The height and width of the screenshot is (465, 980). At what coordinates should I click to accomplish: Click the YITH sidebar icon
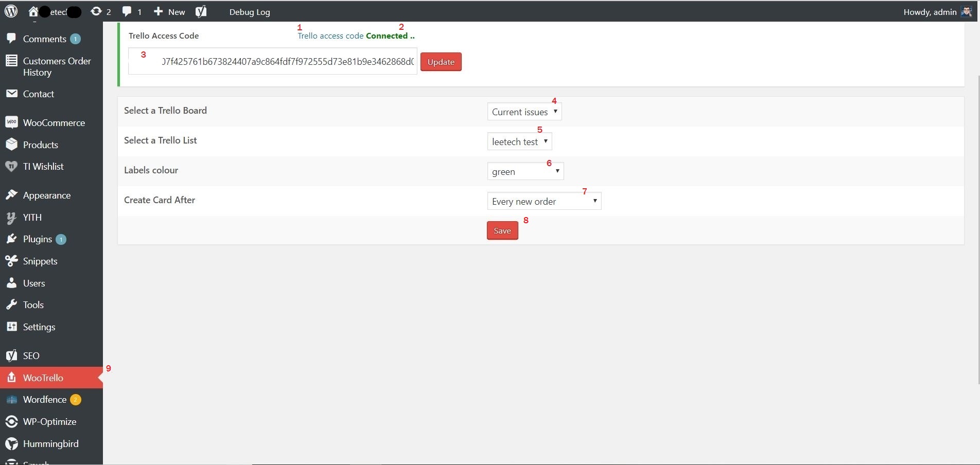pos(11,218)
